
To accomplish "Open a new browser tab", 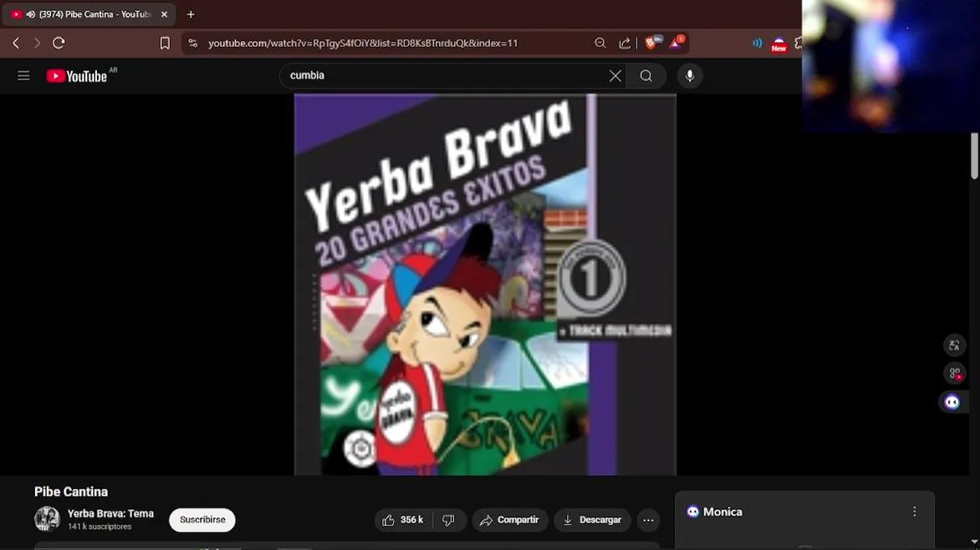I will tap(191, 15).
